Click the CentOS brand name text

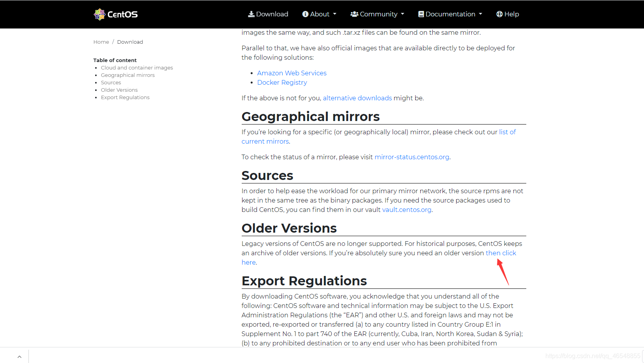click(x=122, y=14)
